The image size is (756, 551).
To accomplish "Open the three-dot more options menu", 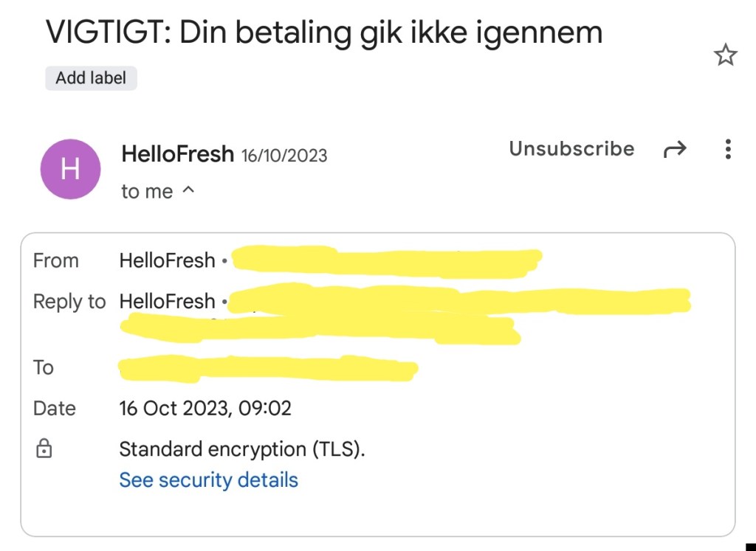I will 728,150.
